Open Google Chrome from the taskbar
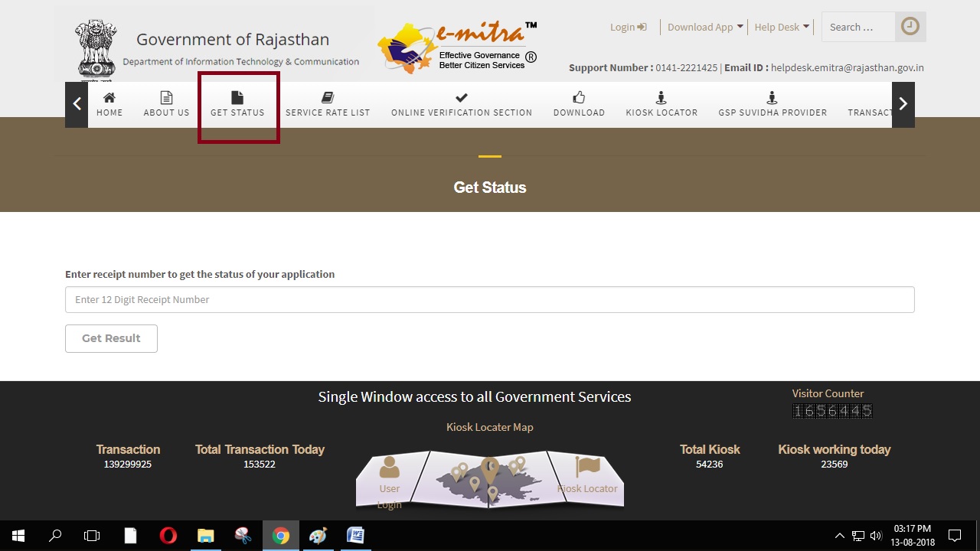The height and width of the screenshot is (551, 980). click(280, 535)
